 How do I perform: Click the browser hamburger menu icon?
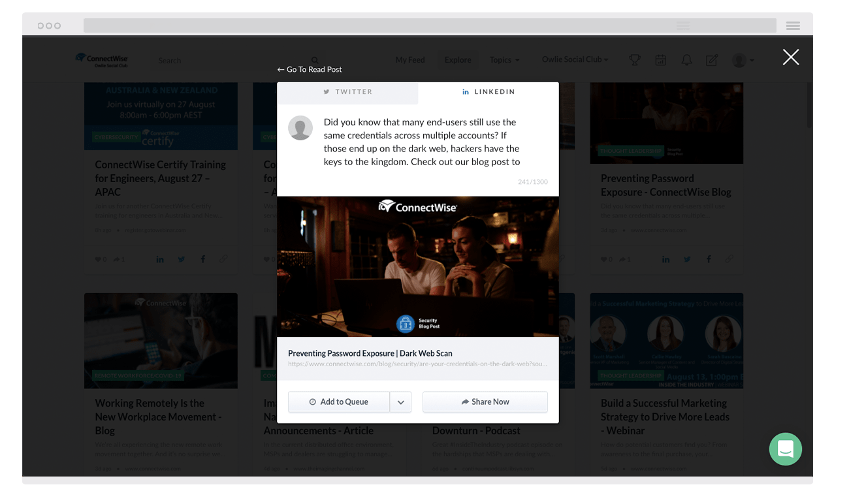pos(793,25)
